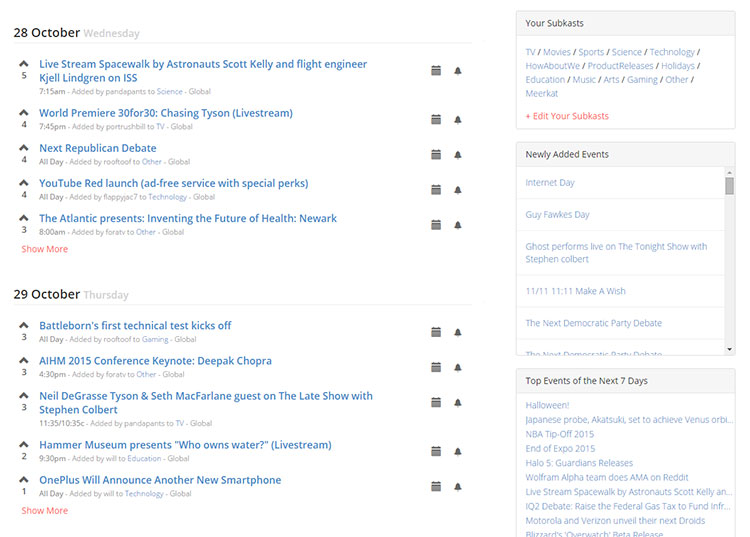
Task: Click bell icon for Chasing Tyson event
Action: 458,120
